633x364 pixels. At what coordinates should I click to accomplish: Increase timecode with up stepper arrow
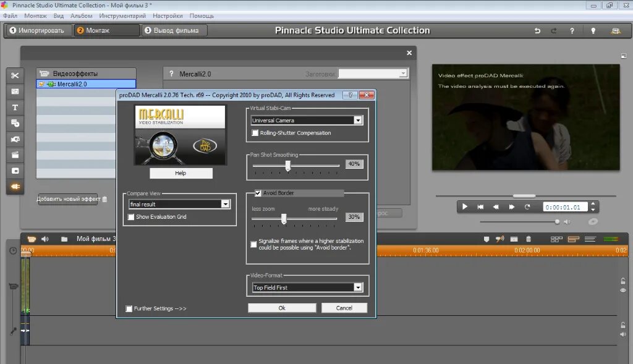(x=593, y=204)
